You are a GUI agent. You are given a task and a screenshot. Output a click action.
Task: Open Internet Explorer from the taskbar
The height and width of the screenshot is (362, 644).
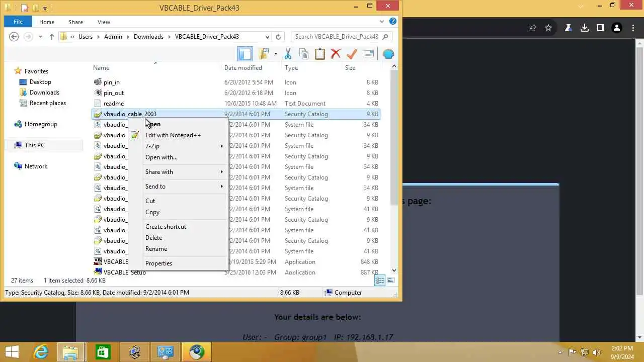41,352
